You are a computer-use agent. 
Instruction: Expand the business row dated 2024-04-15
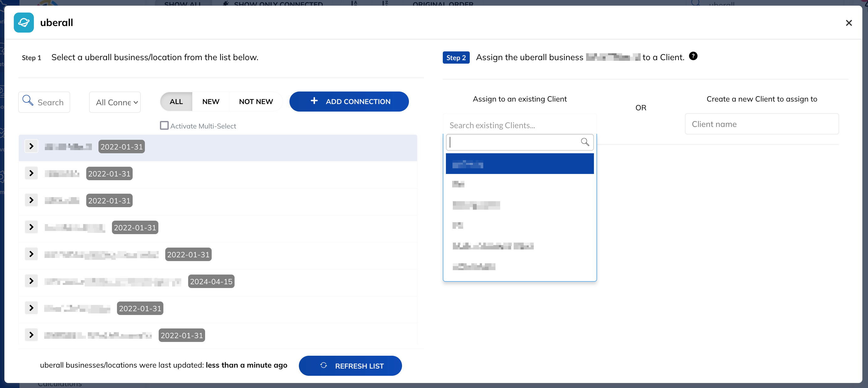coord(31,281)
